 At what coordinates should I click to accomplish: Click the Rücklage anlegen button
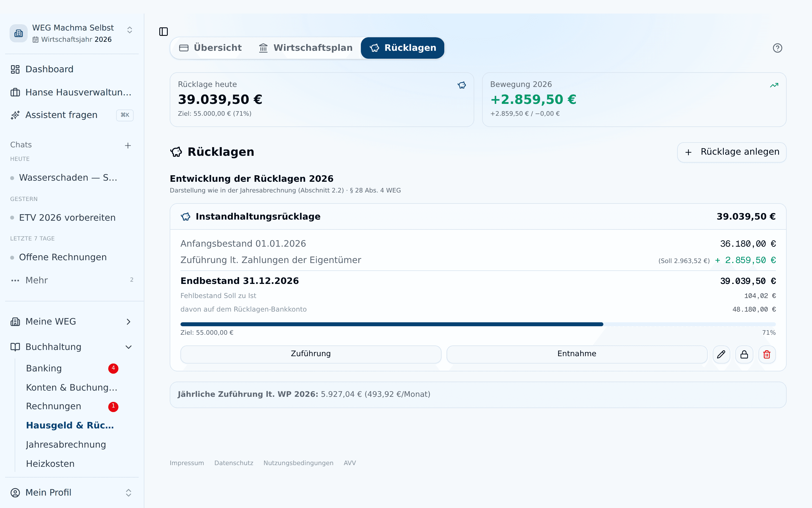[x=731, y=152]
